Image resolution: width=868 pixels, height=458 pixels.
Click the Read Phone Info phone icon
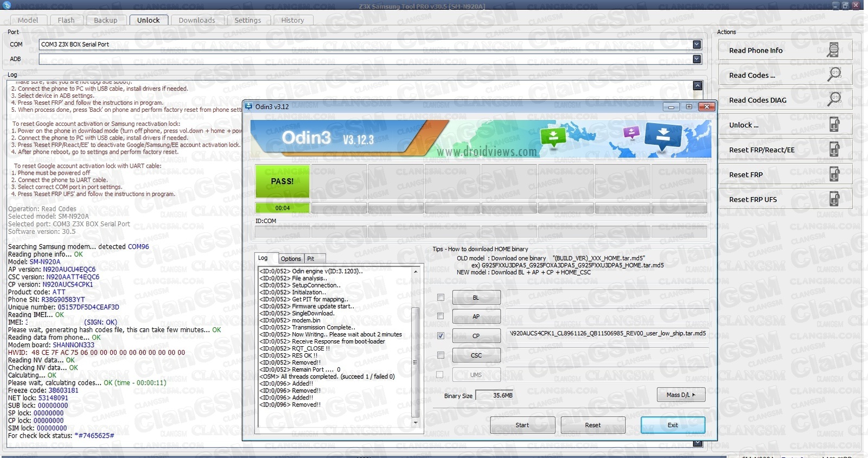[x=833, y=50]
